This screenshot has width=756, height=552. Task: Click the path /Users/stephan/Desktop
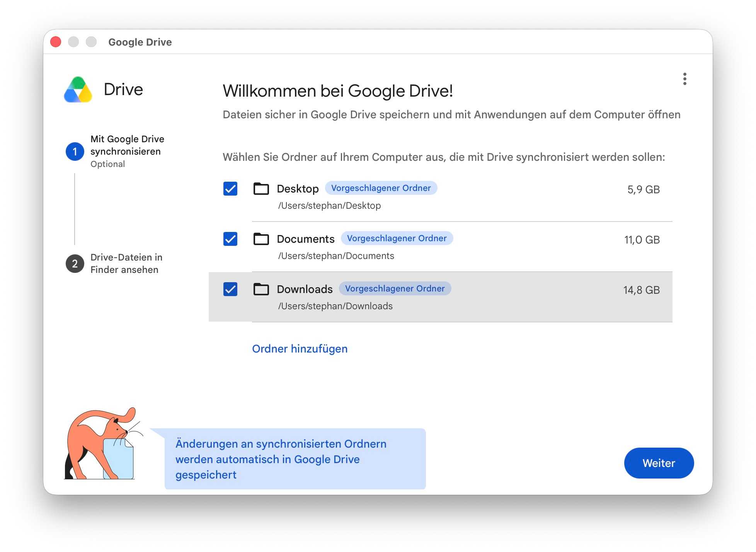pos(329,206)
